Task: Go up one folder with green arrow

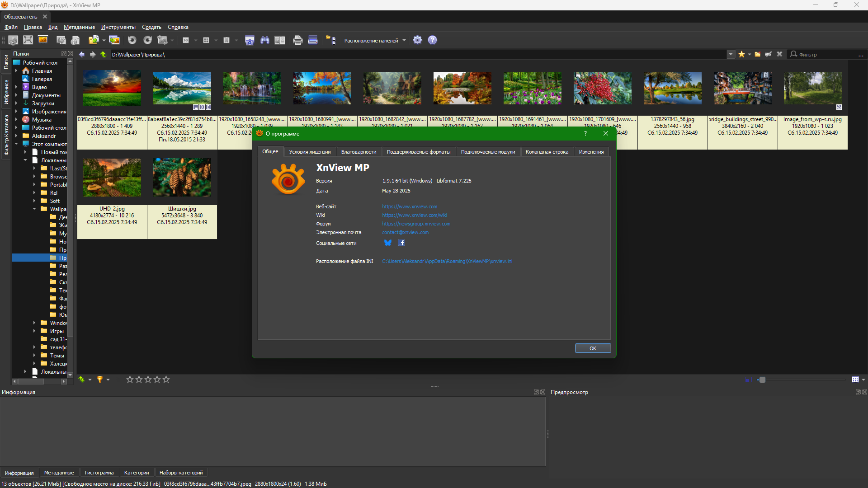Action: click(104, 54)
